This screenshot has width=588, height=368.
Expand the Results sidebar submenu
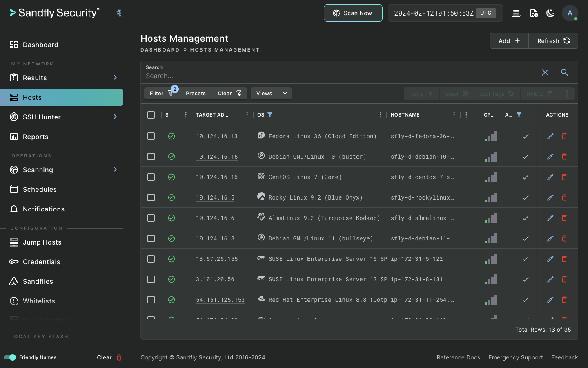(x=115, y=77)
